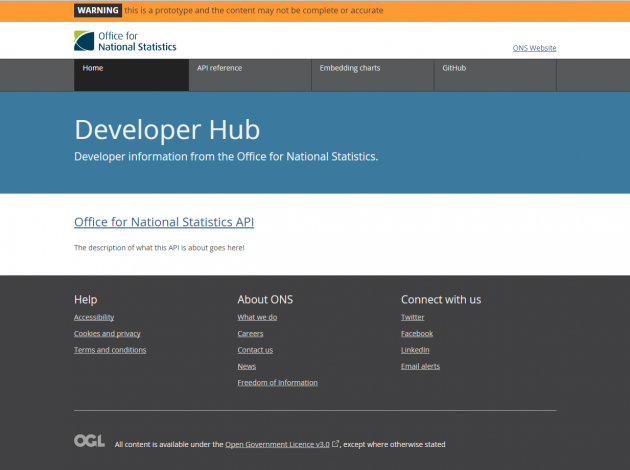Click What we do link
This screenshot has height=470, width=630.
(x=257, y=317)
